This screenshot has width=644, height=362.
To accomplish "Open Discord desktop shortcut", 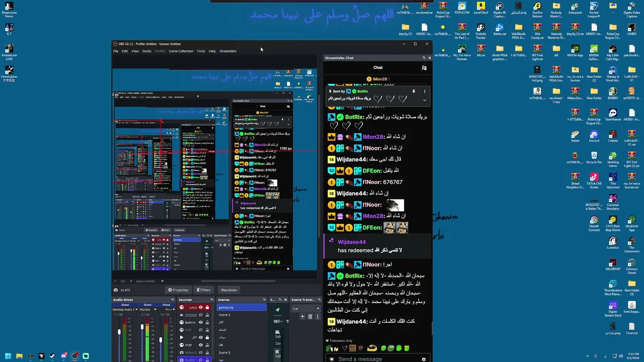I will tap(594, 136).
